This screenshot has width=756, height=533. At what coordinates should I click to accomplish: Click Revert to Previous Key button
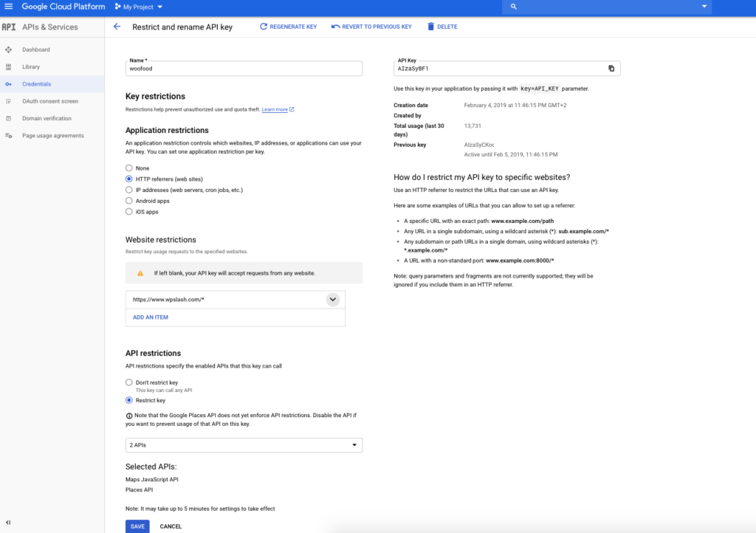[372, 27]
